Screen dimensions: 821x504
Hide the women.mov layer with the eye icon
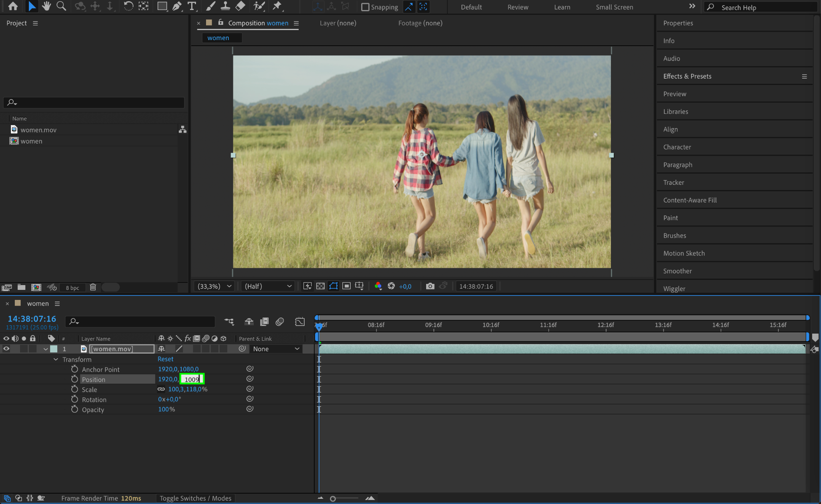(x=6, y=349)
